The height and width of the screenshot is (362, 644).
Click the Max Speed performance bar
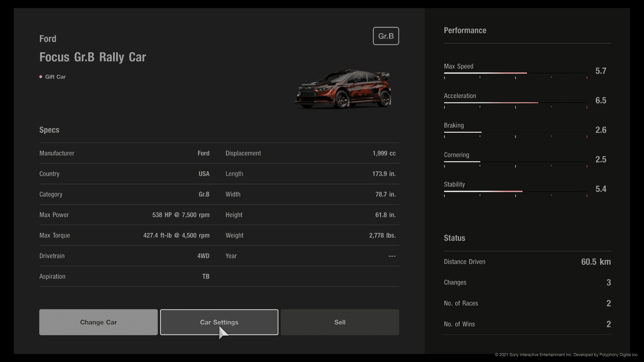(516, 73)
